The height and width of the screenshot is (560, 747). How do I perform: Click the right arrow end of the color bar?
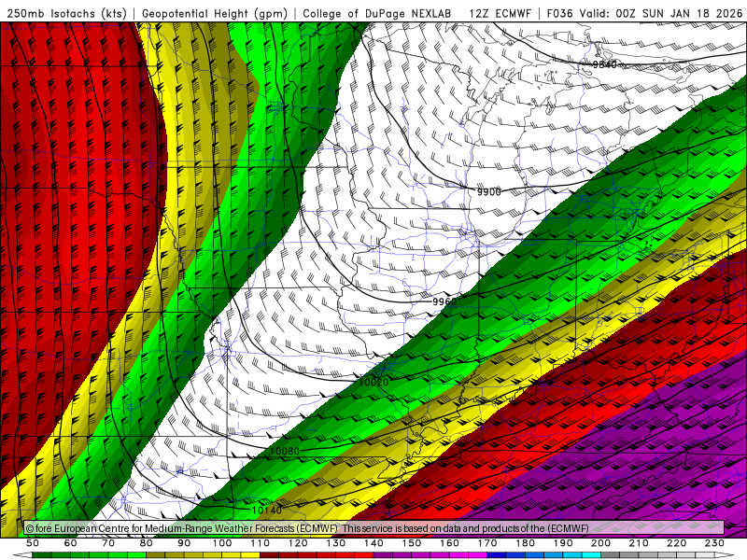point(725,555)
